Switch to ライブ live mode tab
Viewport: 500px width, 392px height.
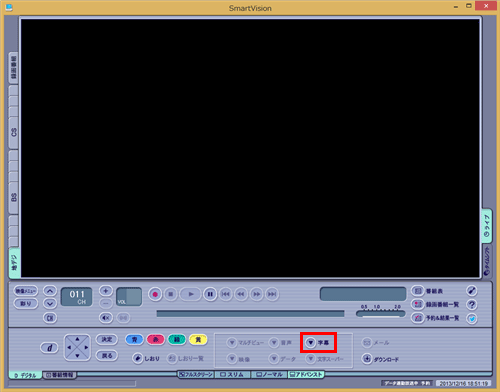[x=487, y=225]
